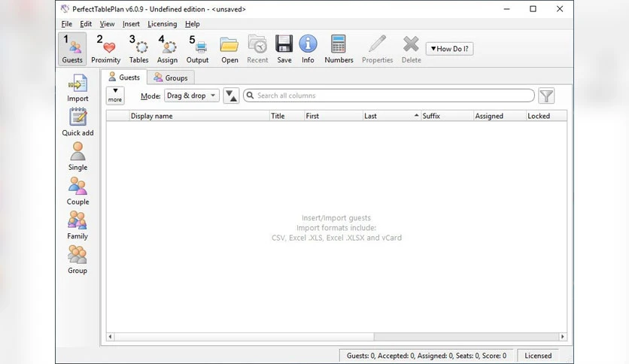Open the Output printer pane

pos(197,50)
